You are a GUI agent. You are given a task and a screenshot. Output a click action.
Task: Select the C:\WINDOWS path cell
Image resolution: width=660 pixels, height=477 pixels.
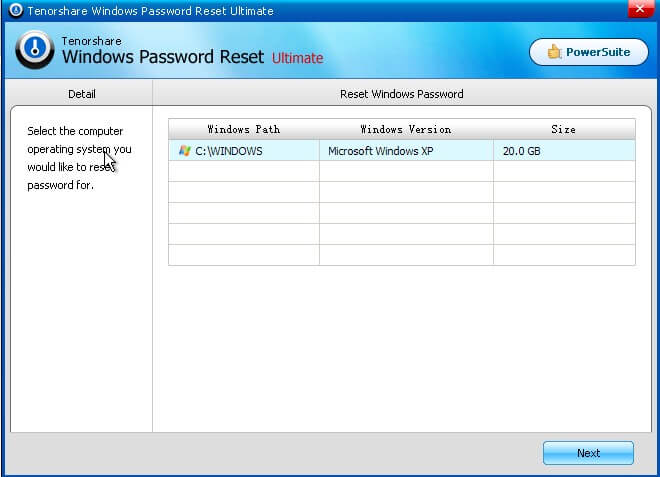(244, 151)
